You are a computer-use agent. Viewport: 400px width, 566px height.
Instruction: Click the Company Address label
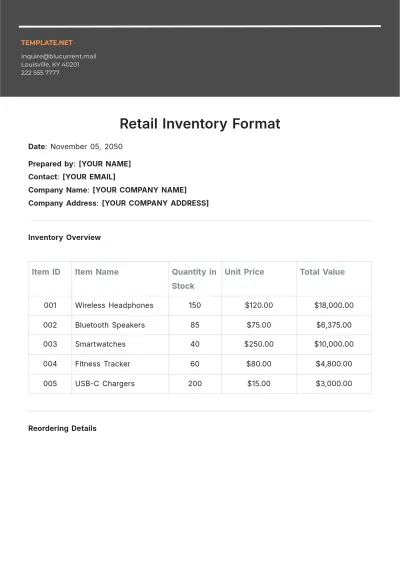coord(63,203)
